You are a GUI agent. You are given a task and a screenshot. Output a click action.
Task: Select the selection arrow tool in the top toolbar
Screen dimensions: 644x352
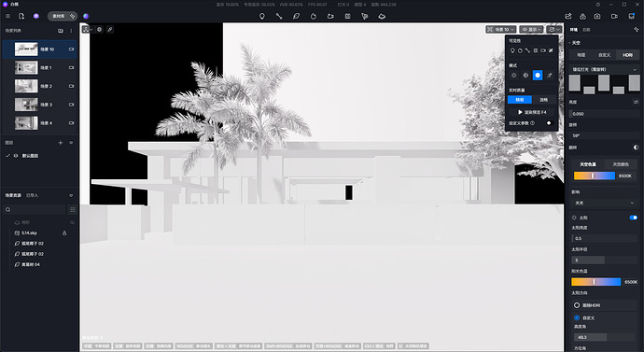tap(365, 17)
